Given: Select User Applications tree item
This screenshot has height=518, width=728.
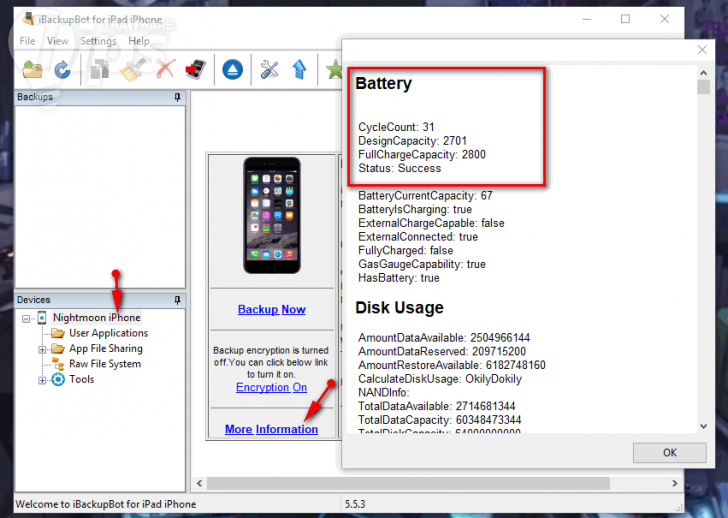Looking at the screenshot, I should point(108,333).
